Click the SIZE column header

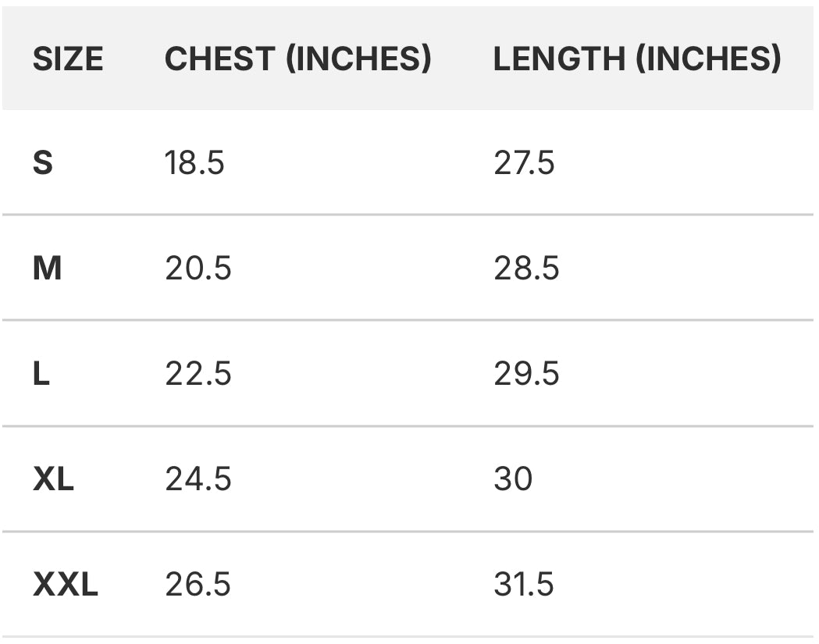tap(68, 58)
